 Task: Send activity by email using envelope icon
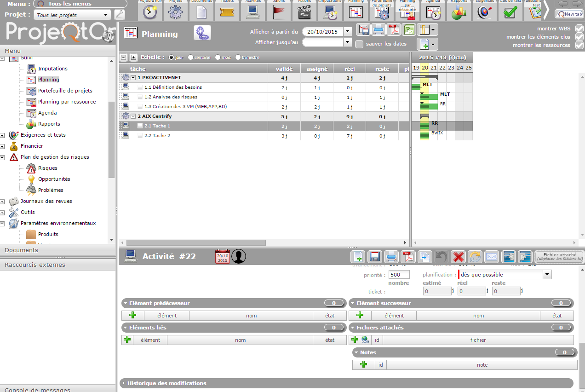pos(491,257)
